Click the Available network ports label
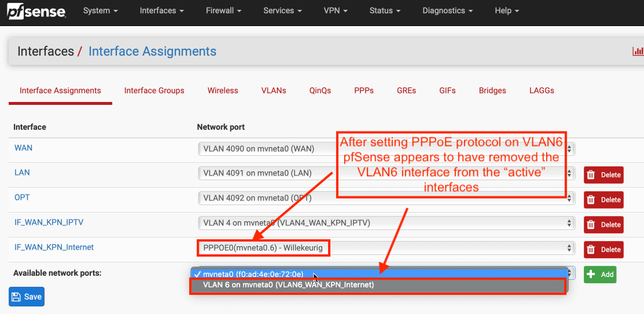This screenshot has width=644, height=314. tap(57, 273)
